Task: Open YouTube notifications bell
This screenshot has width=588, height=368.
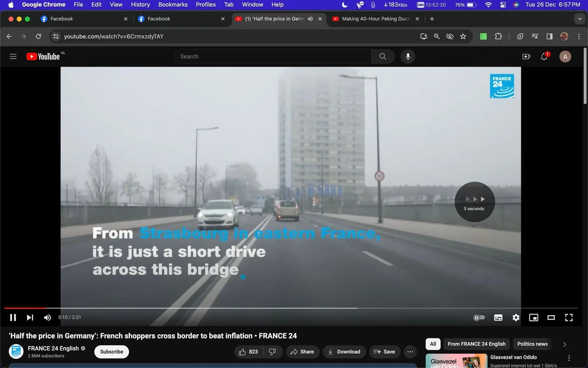Action: [544, 57]
